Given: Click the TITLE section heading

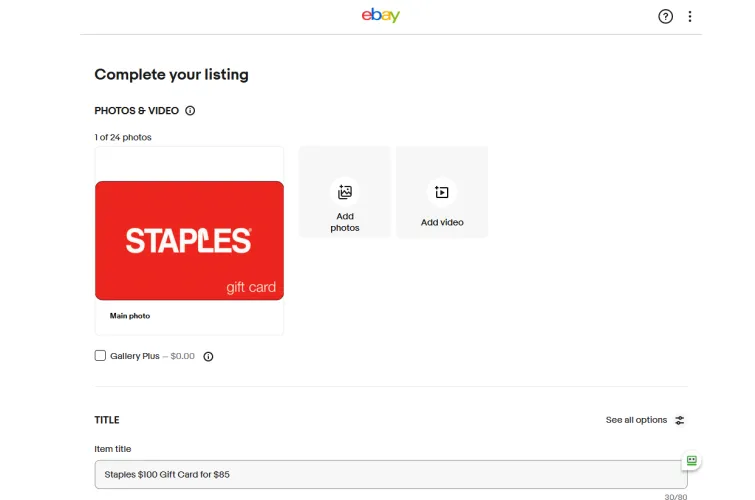Looking at the screenshot, I should pyautogui.click(x=107, y=420).
